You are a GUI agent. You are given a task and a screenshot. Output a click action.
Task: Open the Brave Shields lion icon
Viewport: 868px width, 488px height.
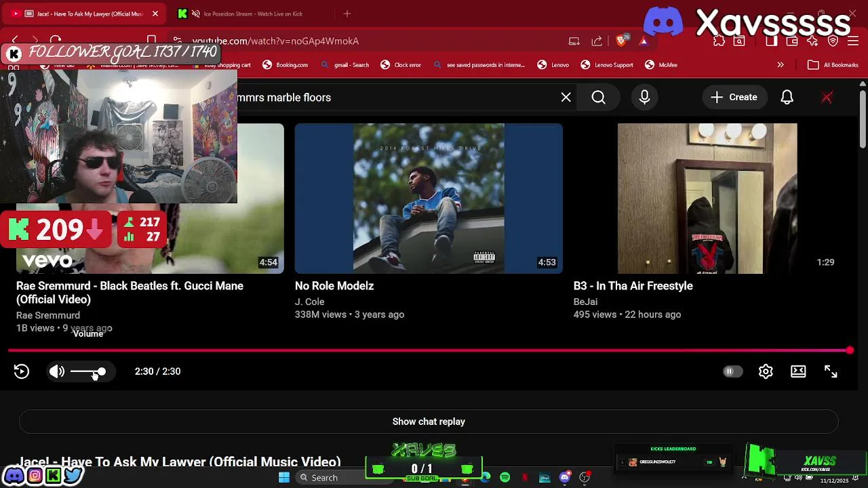click(621, 41)
